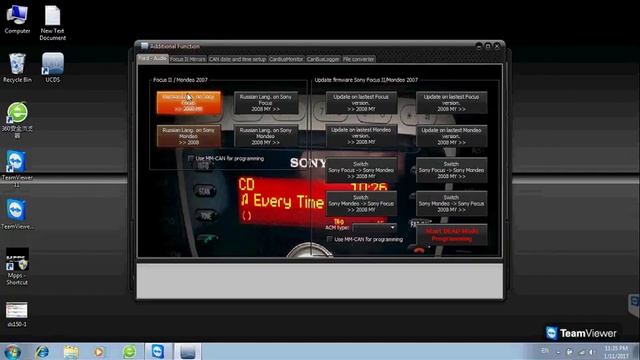Select the UCDS app taskbar button
Screen dimensions: 640x360
coord(188,351)
